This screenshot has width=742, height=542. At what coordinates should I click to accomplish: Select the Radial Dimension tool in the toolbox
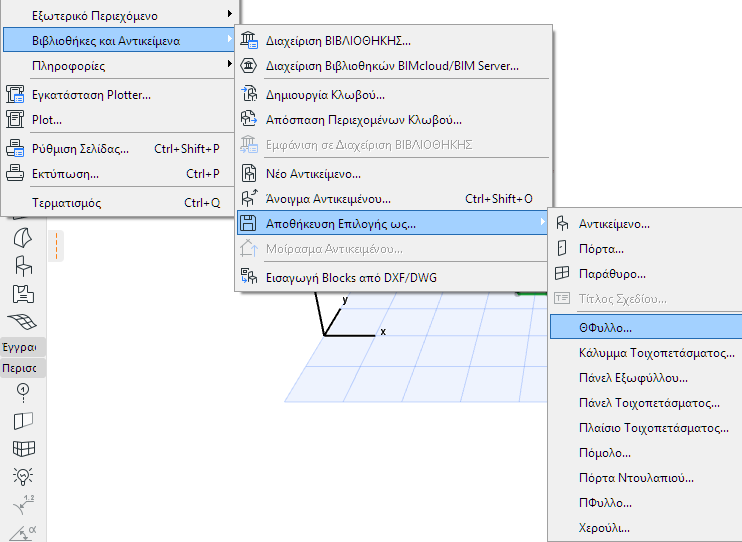tap(24, 505)
